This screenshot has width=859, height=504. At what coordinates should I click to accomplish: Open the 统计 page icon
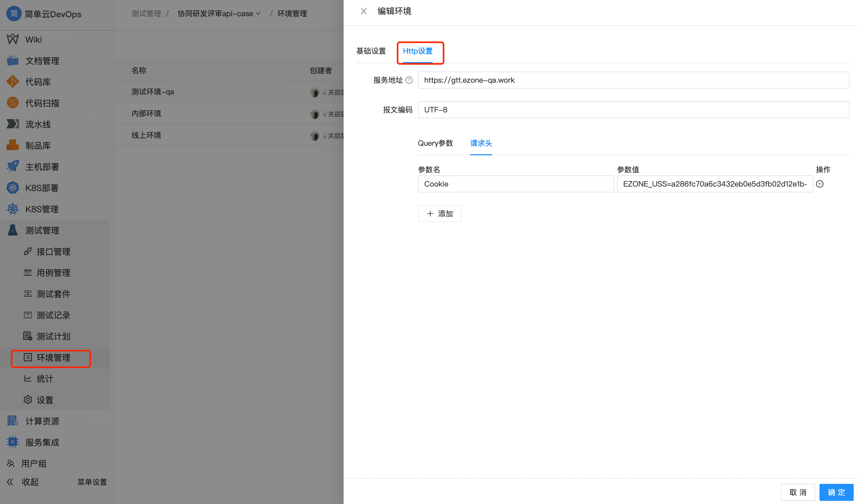[28, 379]
